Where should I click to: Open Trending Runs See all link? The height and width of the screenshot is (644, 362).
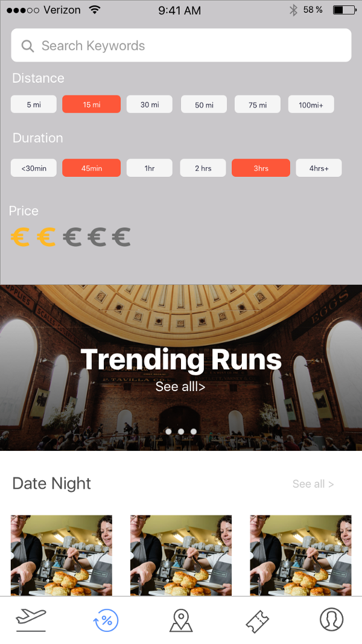(x=180, y=386)
